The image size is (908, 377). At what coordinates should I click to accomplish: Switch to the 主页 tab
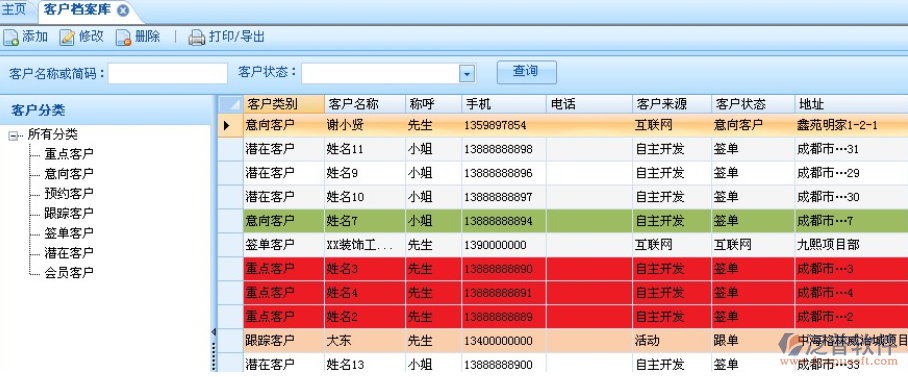(x=14, y=10)
